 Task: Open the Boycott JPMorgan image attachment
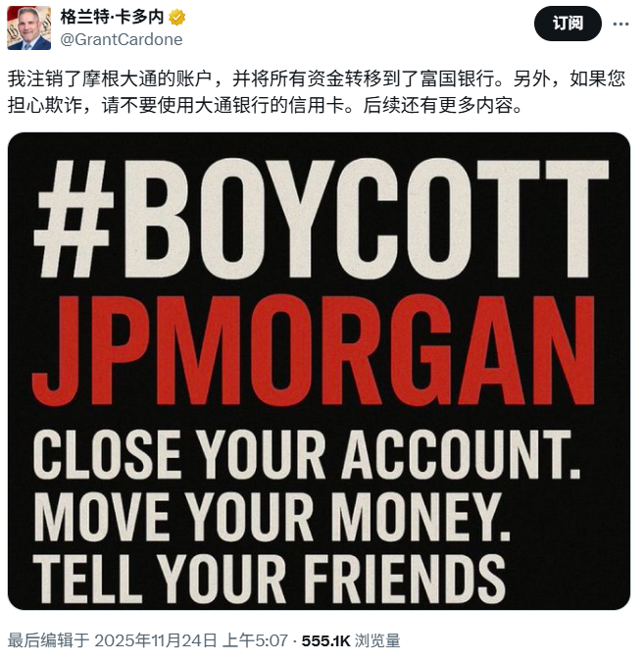pyautogui.click(x=319, y=371)
